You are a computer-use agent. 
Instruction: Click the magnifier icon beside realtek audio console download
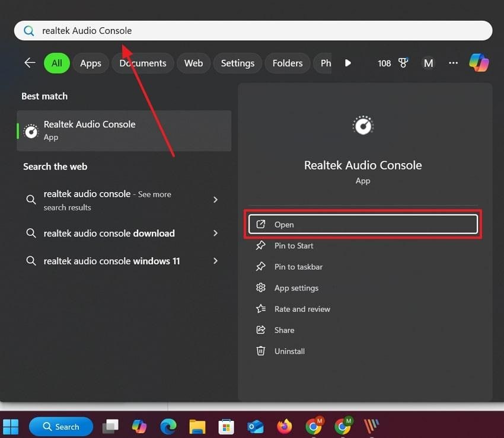31,233
